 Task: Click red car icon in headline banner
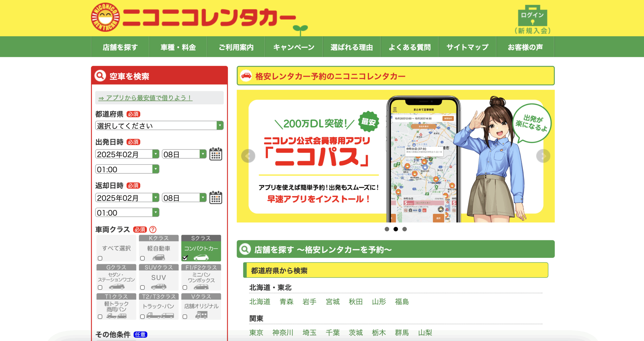tap(246, 76)
